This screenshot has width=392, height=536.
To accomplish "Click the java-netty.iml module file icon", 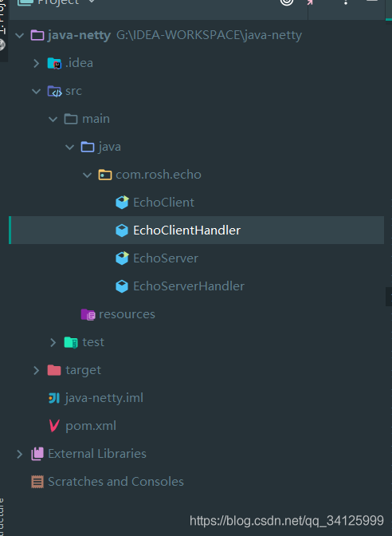I will click(54, 398).
